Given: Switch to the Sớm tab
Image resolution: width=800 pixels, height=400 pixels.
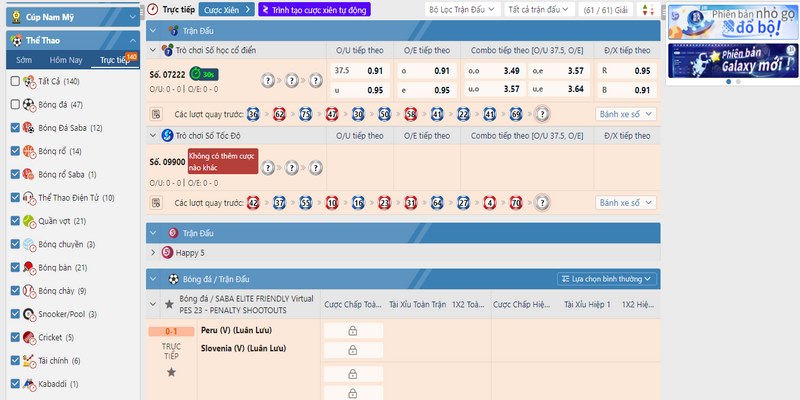Looking at the screenshot, I should pyautogui.click(x=23, y=60).
